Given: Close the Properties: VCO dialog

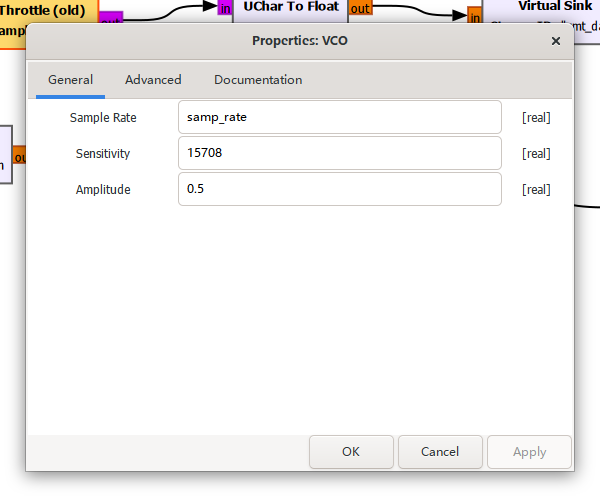Looking at the screenshot, I should click(556, 41).
